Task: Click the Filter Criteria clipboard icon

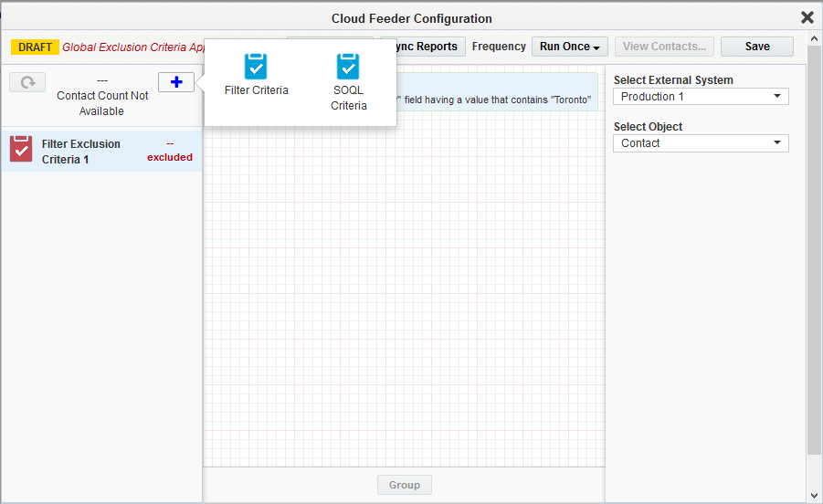Action: (256, 67)
